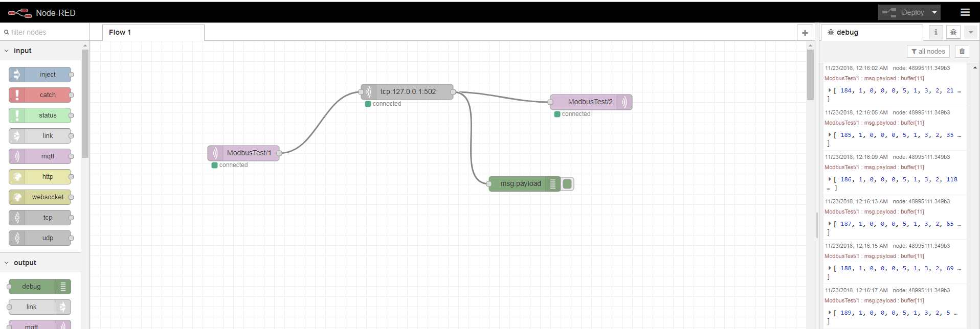980x329 pixels.
Task: Open the info sidebar tab icon
Action: tap(936, 32)
